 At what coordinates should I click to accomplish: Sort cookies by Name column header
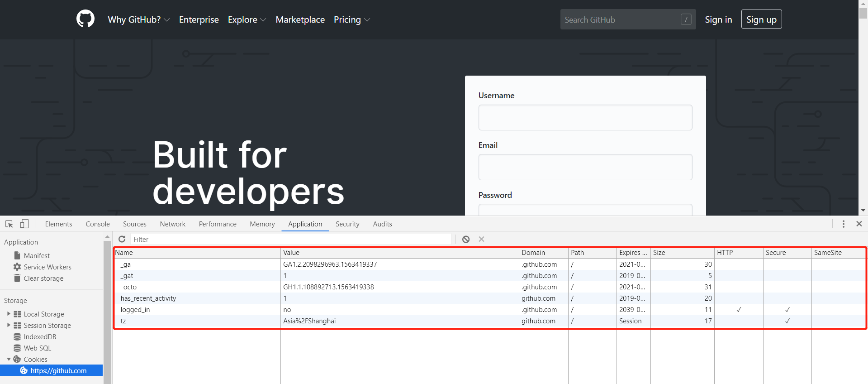click(x=197, y=253)
